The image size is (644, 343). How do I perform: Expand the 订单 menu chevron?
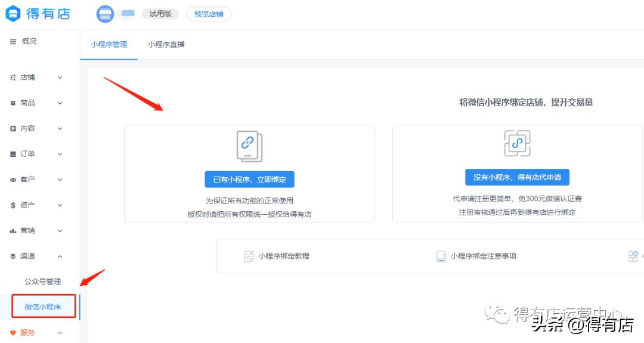pyautogui.click(x=60, y=154)
